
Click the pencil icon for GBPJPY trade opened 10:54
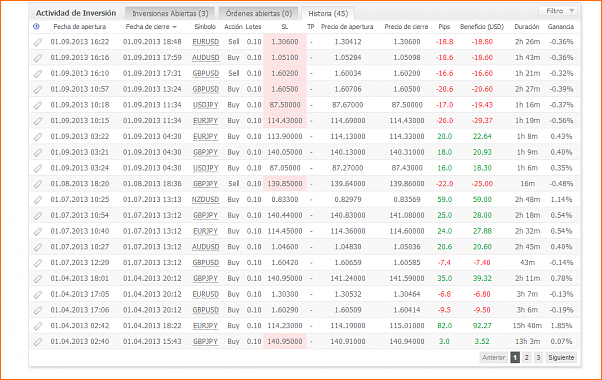[38, 215]
